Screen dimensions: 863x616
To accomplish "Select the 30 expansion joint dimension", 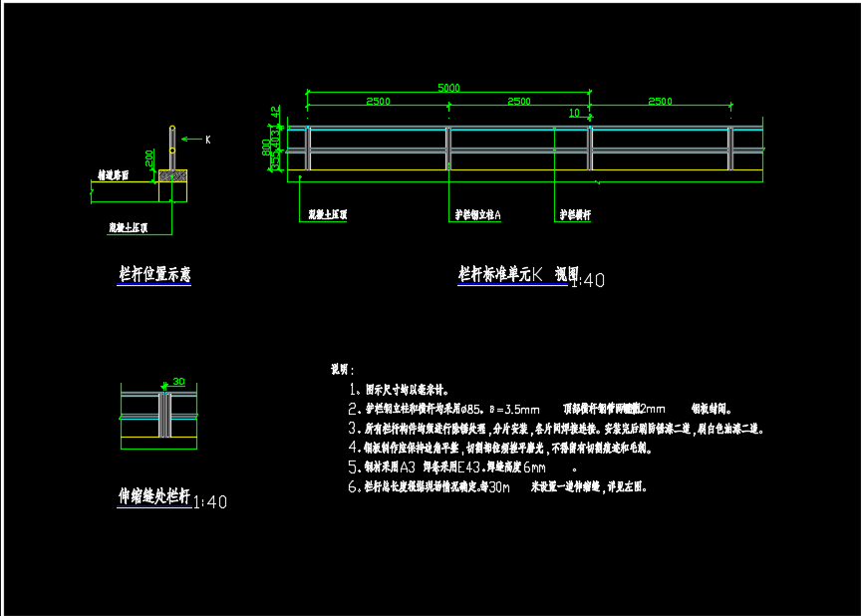I will click(x=178, y=381).
